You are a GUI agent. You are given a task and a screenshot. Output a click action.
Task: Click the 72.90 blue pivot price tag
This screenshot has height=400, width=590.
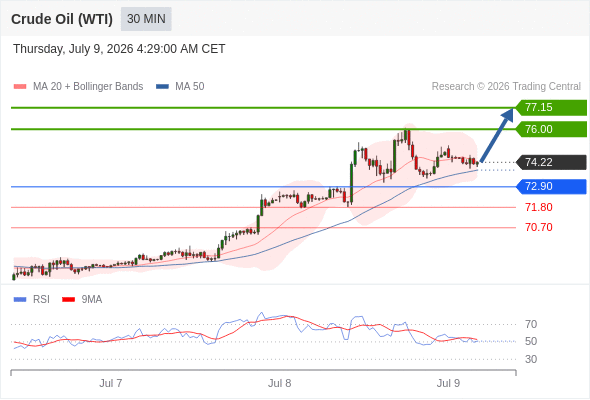551,186
